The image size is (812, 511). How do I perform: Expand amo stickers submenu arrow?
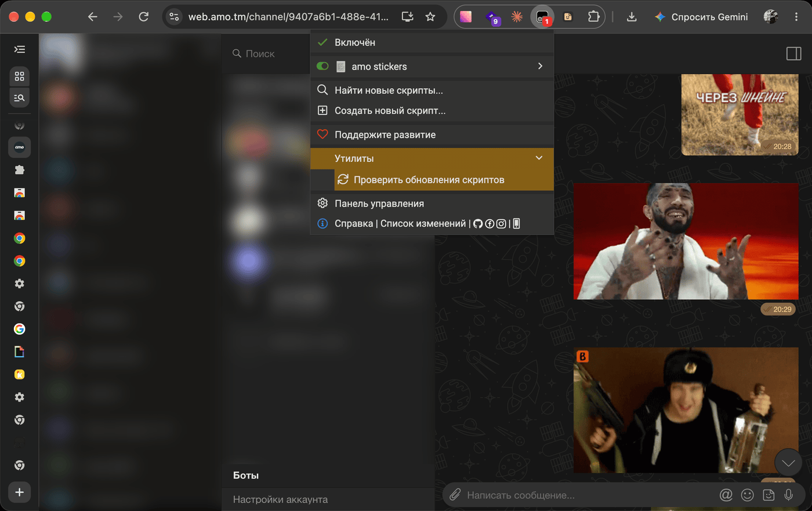click(x=540, y=66)
